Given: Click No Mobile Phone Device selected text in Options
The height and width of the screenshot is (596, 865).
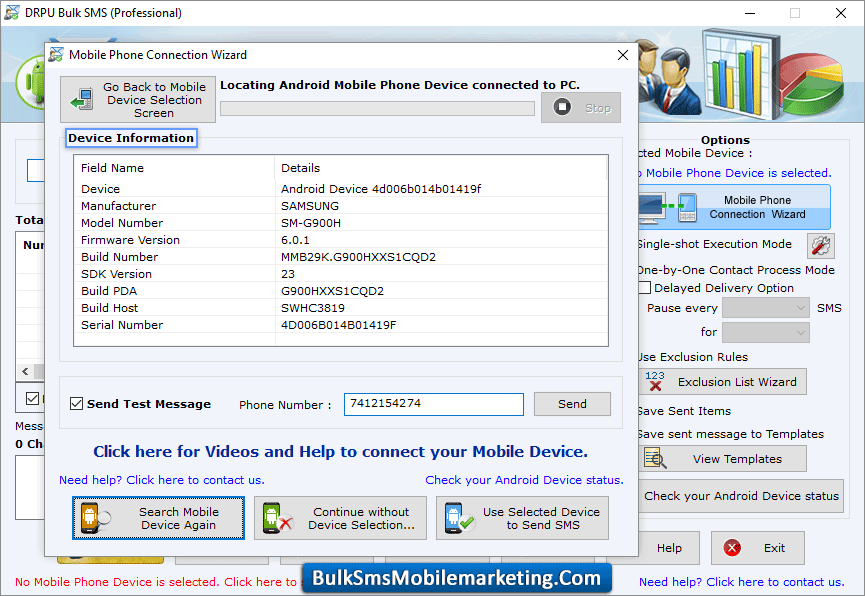Looking at the screenshot, I should click(x=734, y=173).
